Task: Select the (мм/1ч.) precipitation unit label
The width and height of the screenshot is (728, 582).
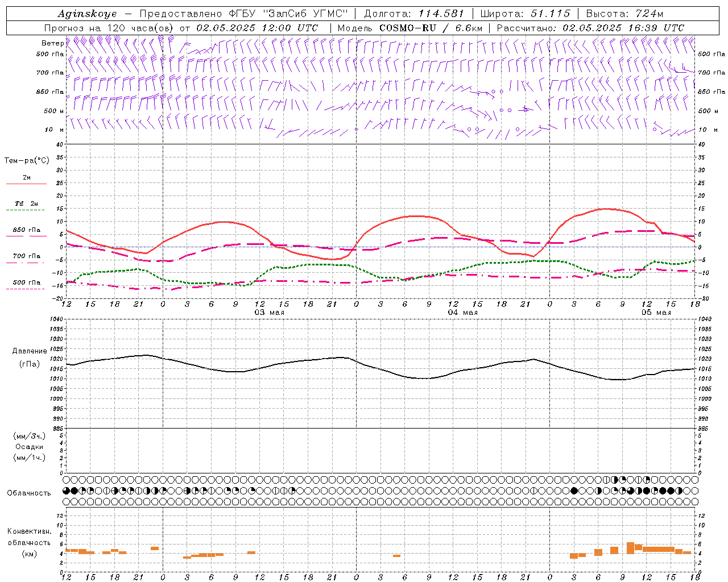Action: click(x=30, y=458)
